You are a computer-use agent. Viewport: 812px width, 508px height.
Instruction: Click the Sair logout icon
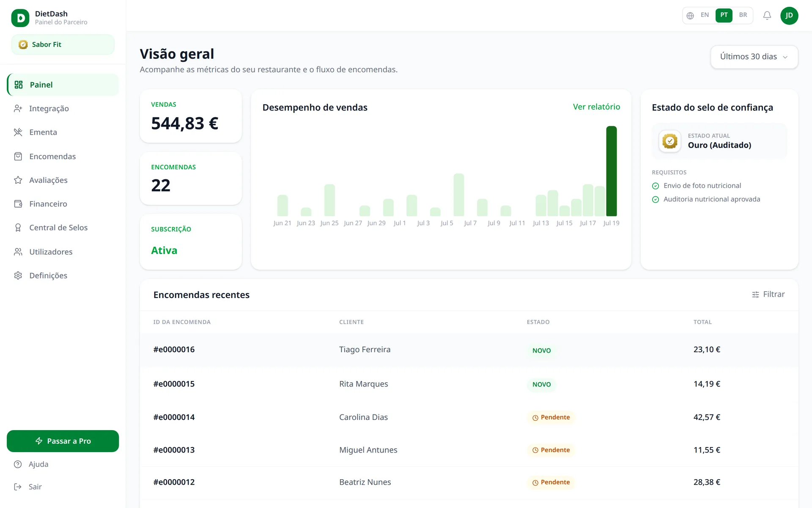click(18, 487)
